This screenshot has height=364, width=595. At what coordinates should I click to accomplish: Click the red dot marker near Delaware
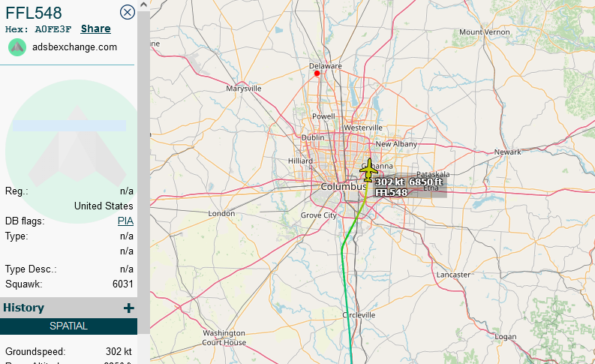point(317,74)
